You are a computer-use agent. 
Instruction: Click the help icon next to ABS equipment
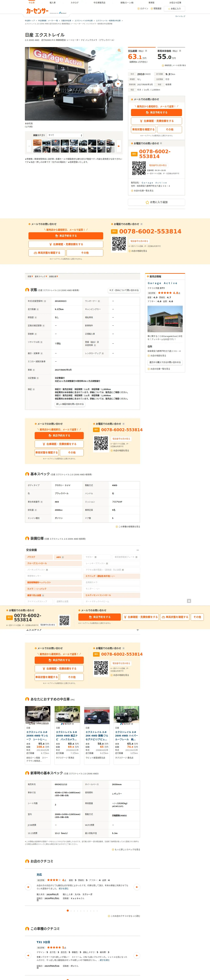[63, 557]
